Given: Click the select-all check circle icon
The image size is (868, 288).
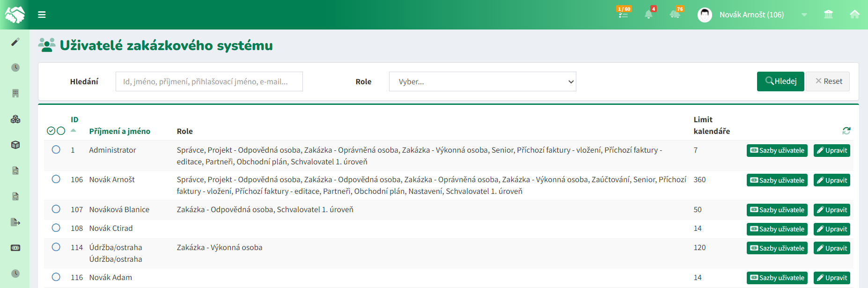Looking at the screenshot, I should click(51, 131).
